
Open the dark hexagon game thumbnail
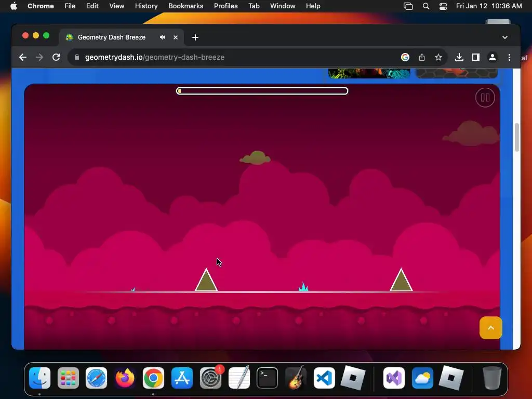click(x=457, y=73)
